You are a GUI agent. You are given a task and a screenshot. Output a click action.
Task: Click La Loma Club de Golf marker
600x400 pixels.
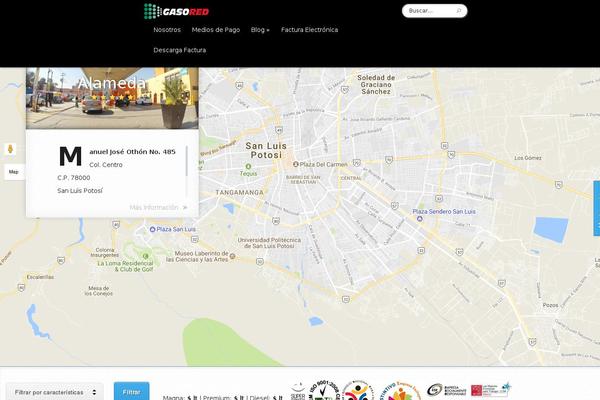(145, 256)
